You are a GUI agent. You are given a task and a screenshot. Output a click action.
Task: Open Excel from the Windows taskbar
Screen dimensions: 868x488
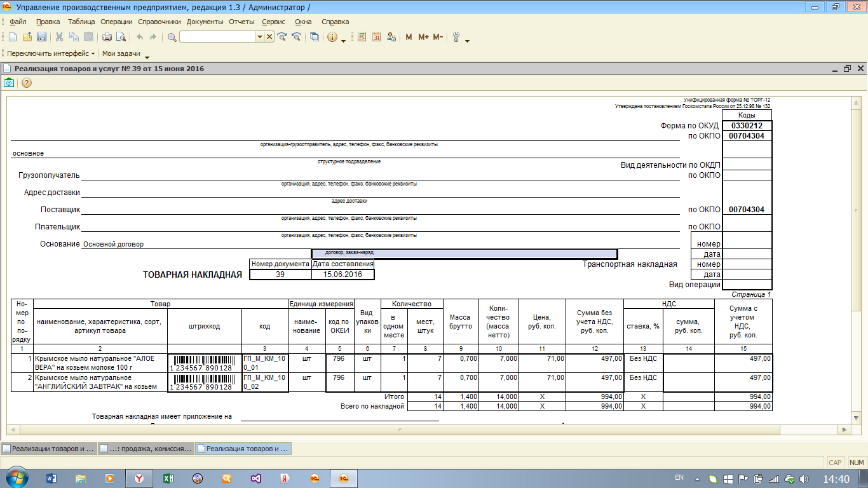pyautogui.click(x=168, y=478)
